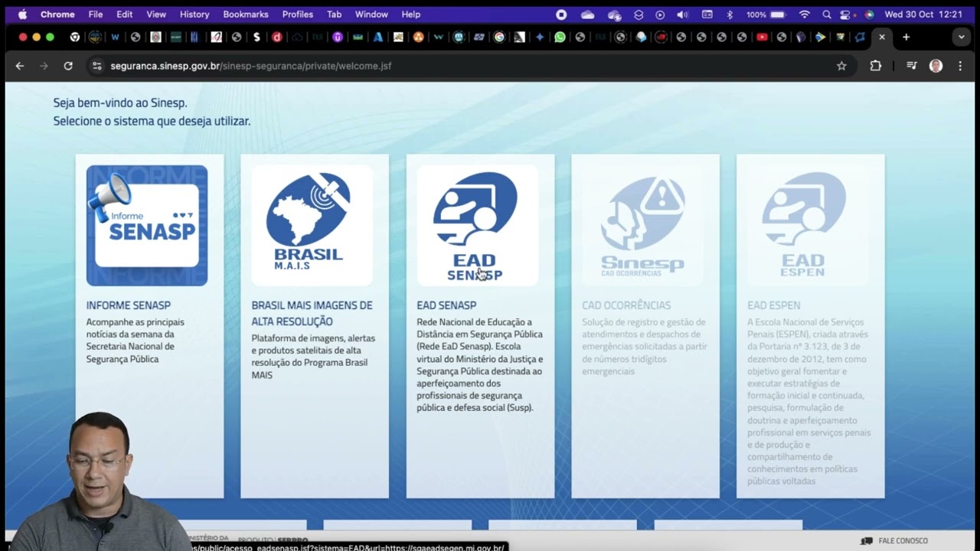Open the media controls icon in toolbar
Screen dimensions: 980x551
[x=911, y=66]
